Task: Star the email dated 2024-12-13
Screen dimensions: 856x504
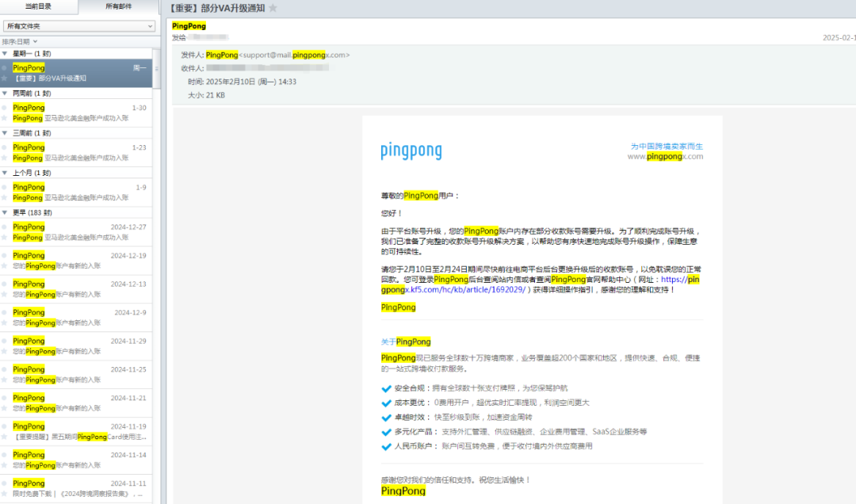Action: [x=5, y=294]
